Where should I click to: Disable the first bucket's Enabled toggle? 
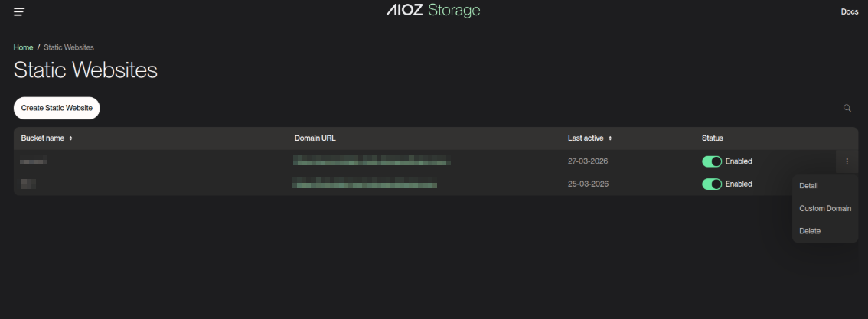712,161
